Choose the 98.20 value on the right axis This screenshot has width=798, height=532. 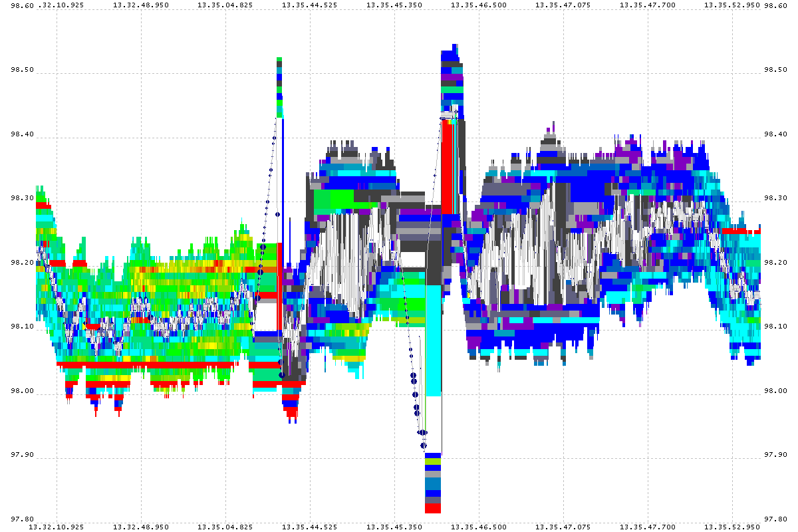[x=775, y=263]
